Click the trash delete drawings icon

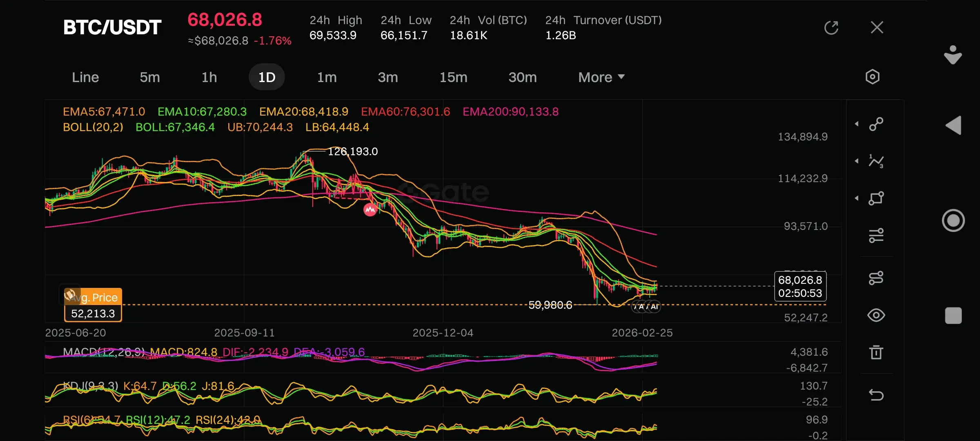point(876,352)
